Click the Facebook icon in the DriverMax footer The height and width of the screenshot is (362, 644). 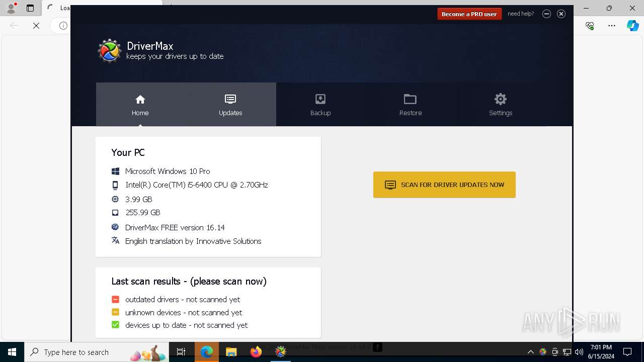click(377, 347)
